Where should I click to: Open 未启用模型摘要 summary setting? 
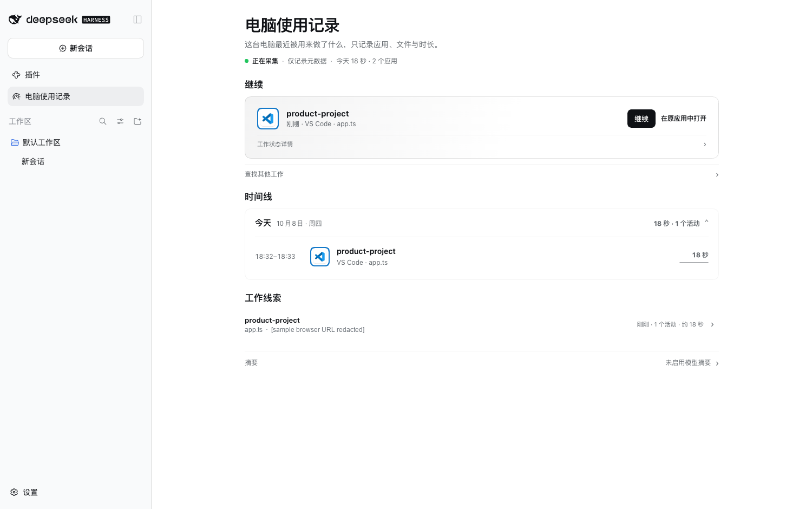[x=692, y=363]
